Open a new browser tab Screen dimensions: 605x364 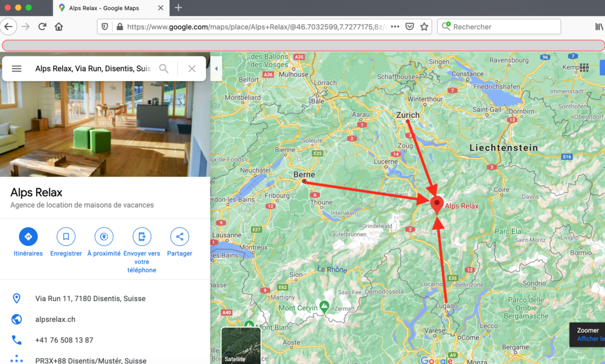click(178, 8)
